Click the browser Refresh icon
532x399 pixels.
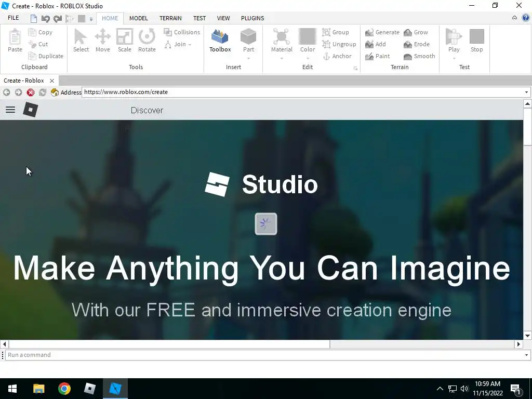pos(43,92)
